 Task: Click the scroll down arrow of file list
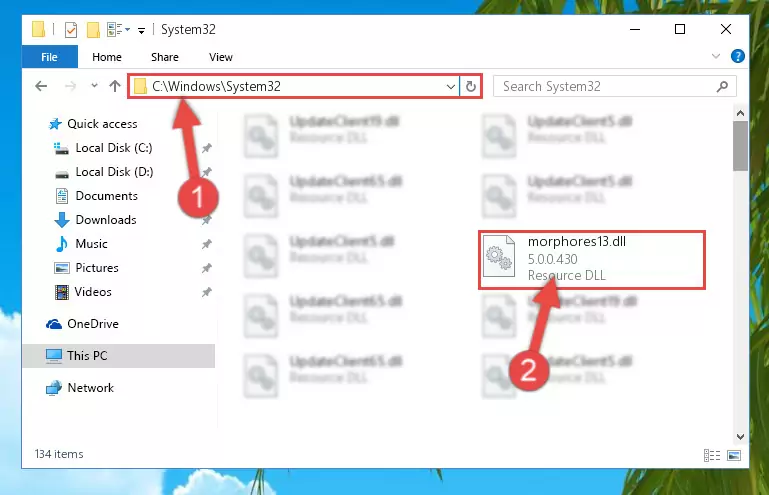(x=740, y=437)
